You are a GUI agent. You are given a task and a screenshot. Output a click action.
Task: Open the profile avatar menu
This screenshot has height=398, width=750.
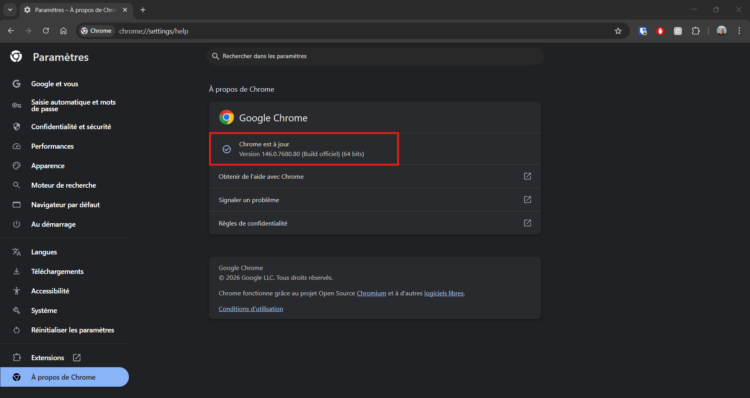[721, 31]
